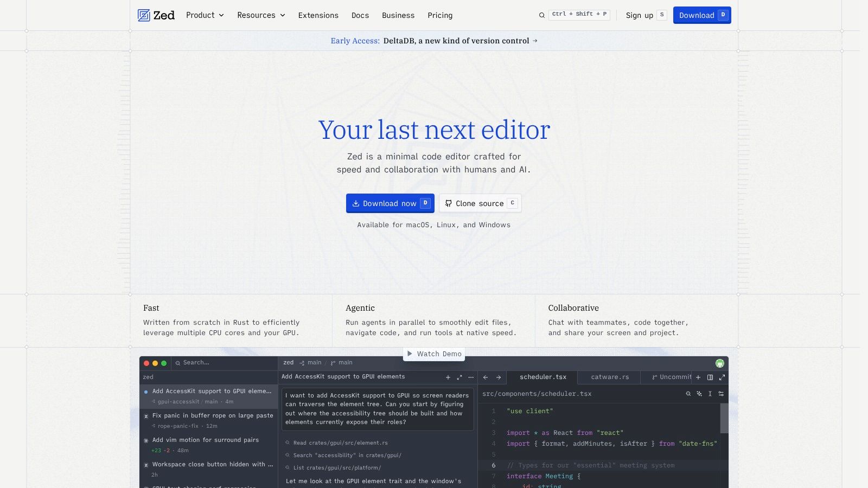Go to the Pricing page
This screenshot has height=488, width=868.
pos(440,15)
